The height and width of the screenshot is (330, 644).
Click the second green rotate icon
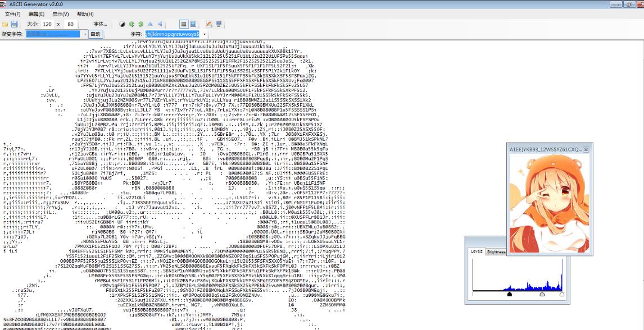140,25
